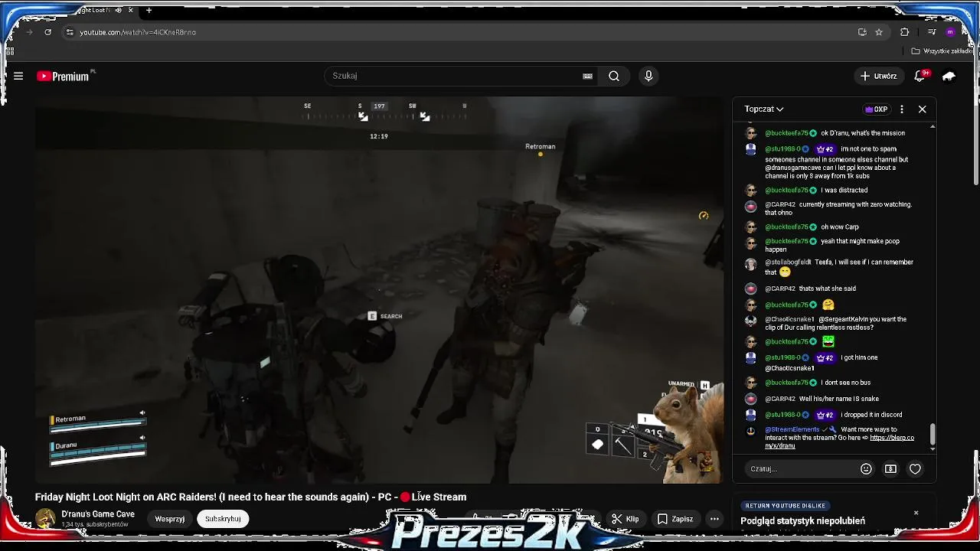The height and width of the screenshot is (551, 980).
Task: Go forward in browser history
Action: 29,32
